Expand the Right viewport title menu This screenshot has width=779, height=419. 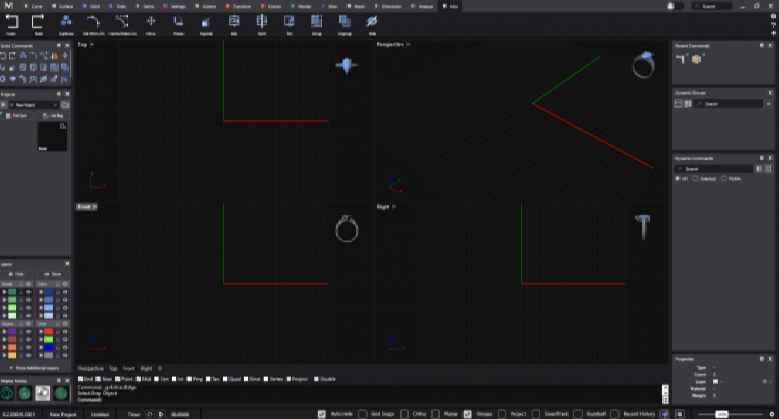click(x=386, y=207)
